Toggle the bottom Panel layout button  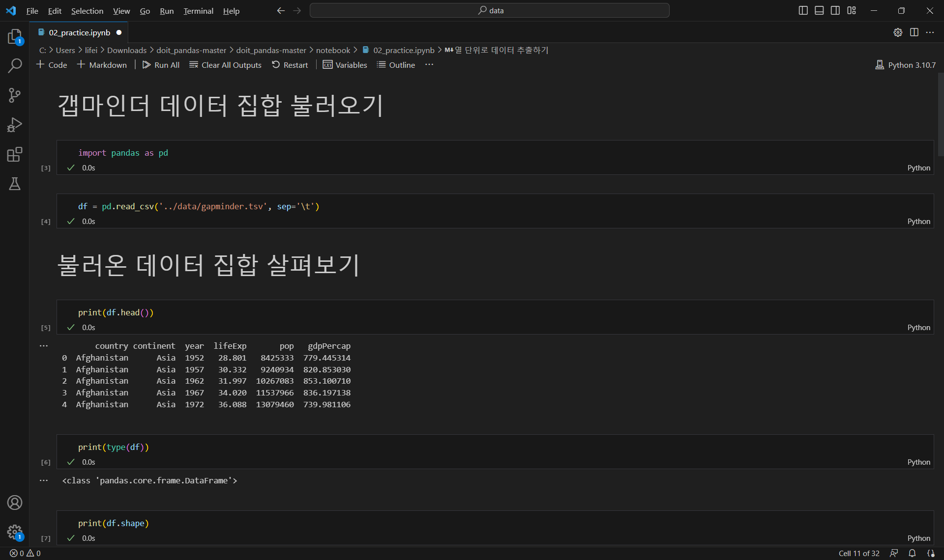[x=819, y=10]
